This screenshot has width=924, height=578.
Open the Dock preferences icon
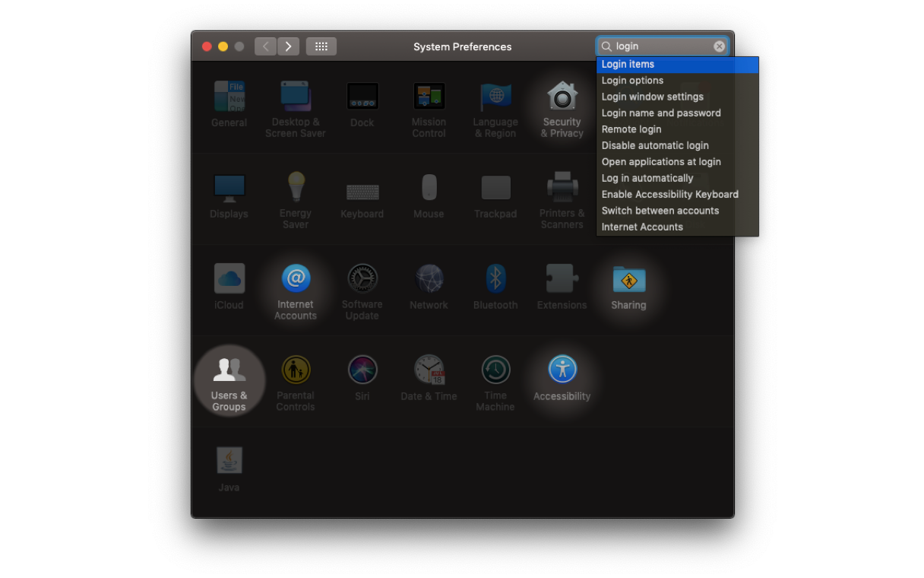[x=362, y=104]
